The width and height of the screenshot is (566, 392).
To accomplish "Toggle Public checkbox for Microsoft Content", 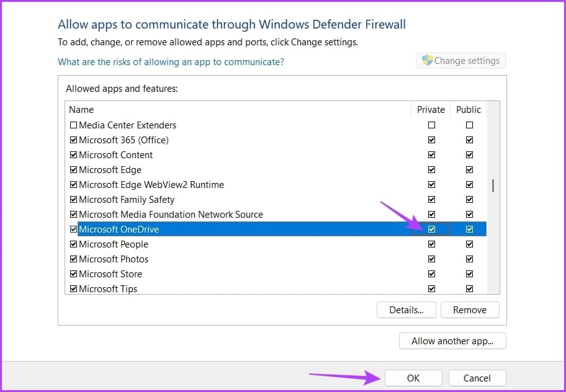I will [469, 154].
